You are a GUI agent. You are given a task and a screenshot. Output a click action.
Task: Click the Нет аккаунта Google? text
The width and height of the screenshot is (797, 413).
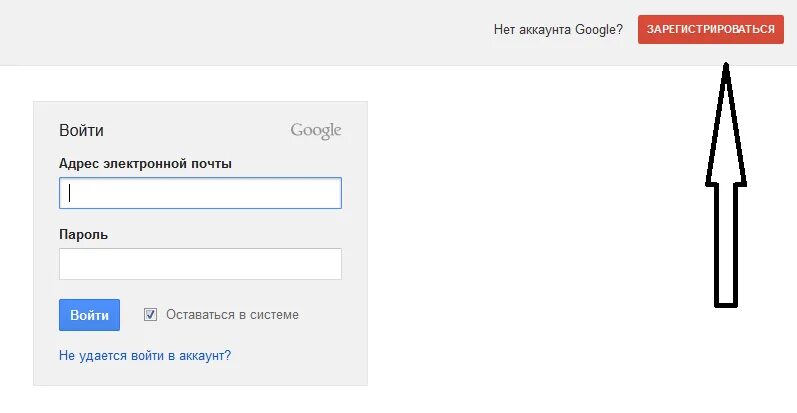558,29
